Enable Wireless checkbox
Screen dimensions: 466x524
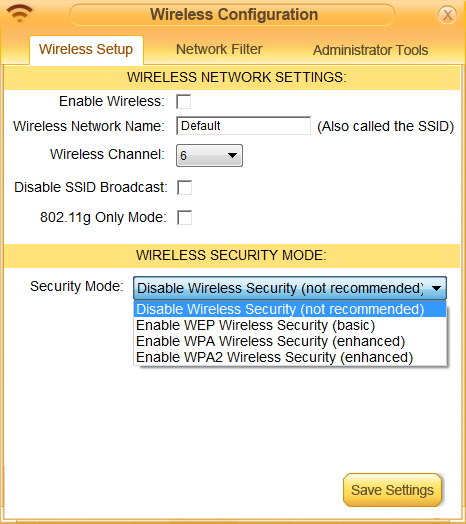click(x=184, y=102)
